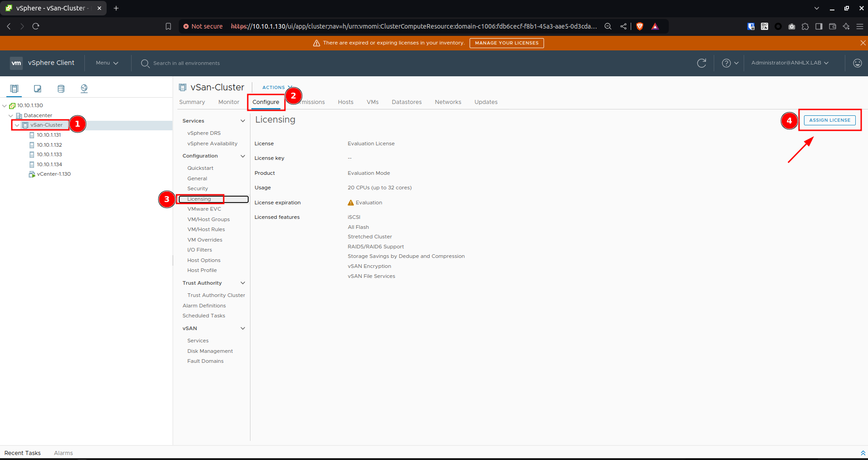This screenshot has width=868, height=460.
Task: Select host 10.10.1.132 in inventory tree
Action: [x=49, y=145]
